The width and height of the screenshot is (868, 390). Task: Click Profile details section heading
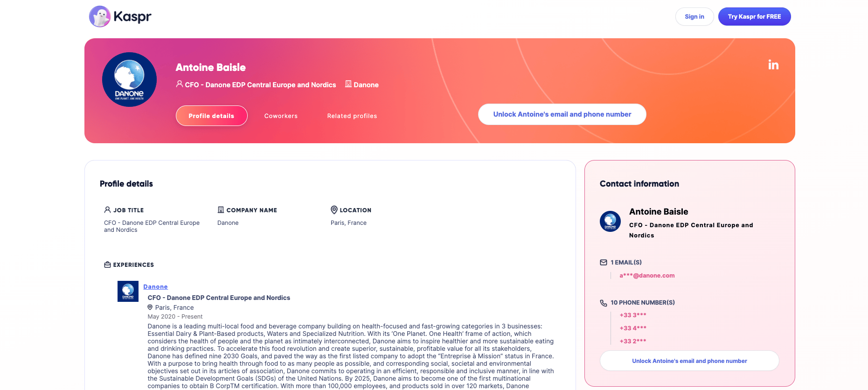tap(126, 184)
